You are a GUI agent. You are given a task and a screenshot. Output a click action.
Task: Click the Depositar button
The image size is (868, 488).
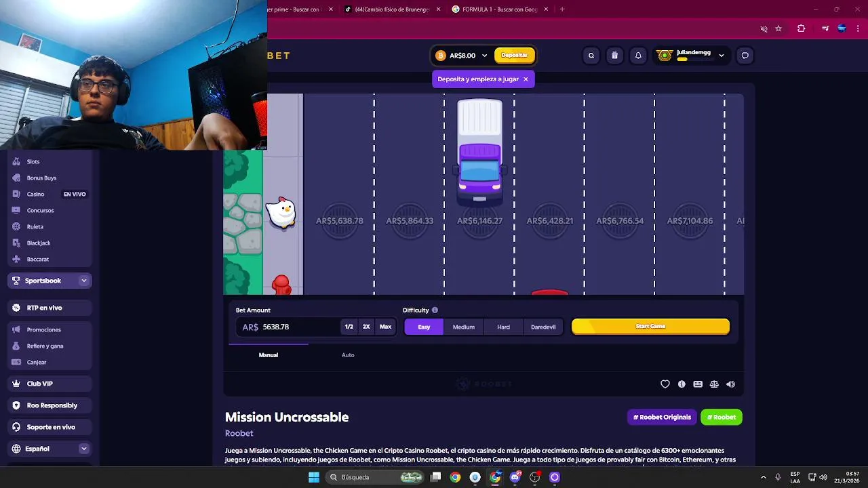[515, 56]
